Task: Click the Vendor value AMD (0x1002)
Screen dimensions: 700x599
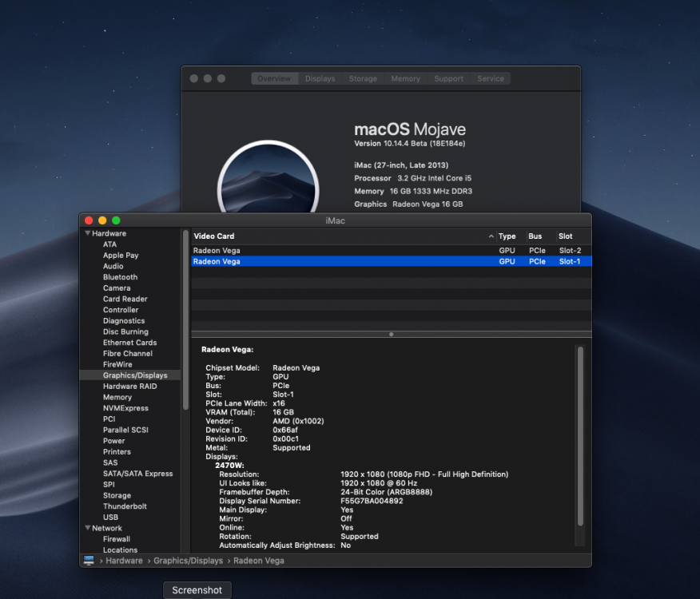Action: click(x=298, y=421)
